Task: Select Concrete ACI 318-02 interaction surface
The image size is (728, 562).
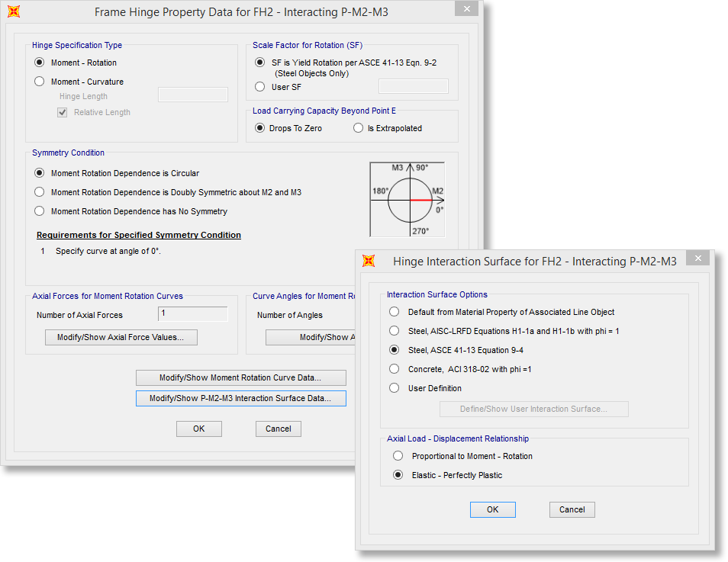Action: click(x=394, y=369)
